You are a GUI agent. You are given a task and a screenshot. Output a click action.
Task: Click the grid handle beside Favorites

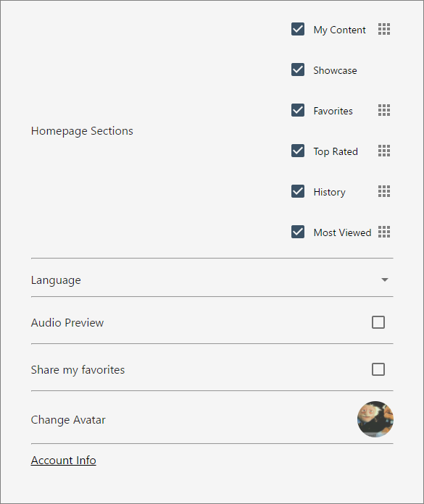384,110
